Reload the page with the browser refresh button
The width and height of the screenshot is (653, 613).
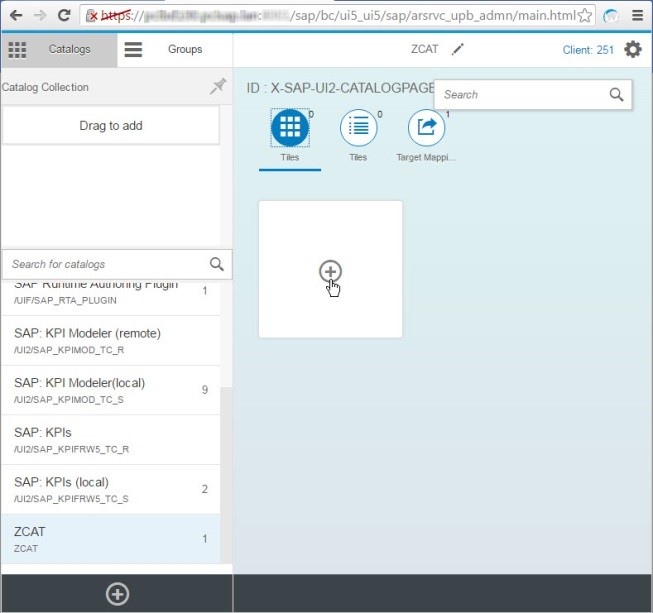[64, 16]
